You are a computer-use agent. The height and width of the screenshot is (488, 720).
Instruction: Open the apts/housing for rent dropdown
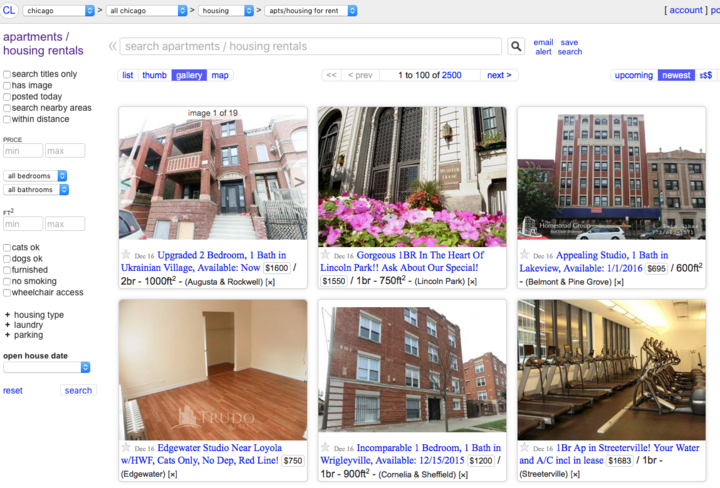pyautogui.click(x=311, y=11)
